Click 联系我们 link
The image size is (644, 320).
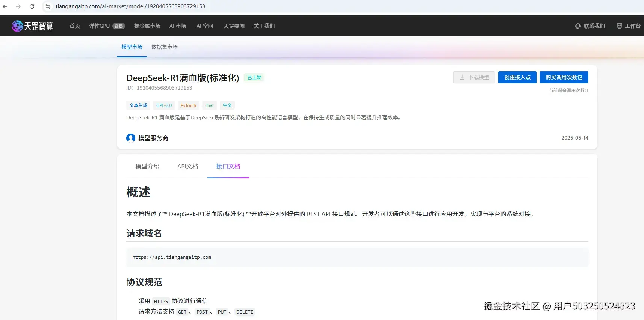(594, 26)
